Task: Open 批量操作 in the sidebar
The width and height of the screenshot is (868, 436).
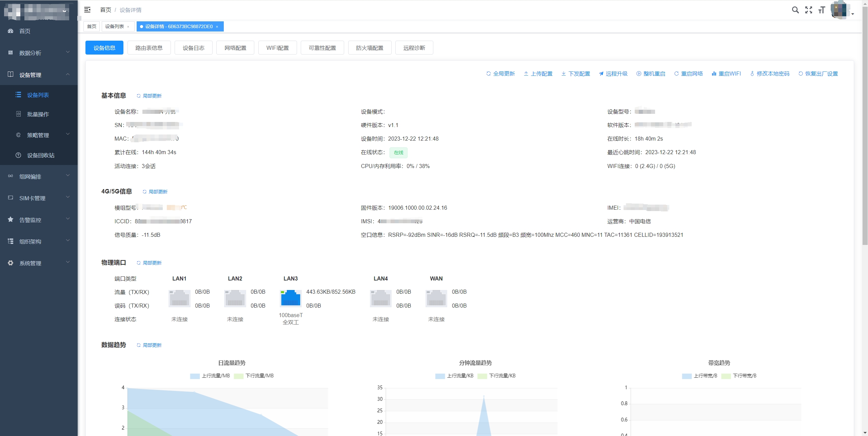Action: [x=39, y=114]
